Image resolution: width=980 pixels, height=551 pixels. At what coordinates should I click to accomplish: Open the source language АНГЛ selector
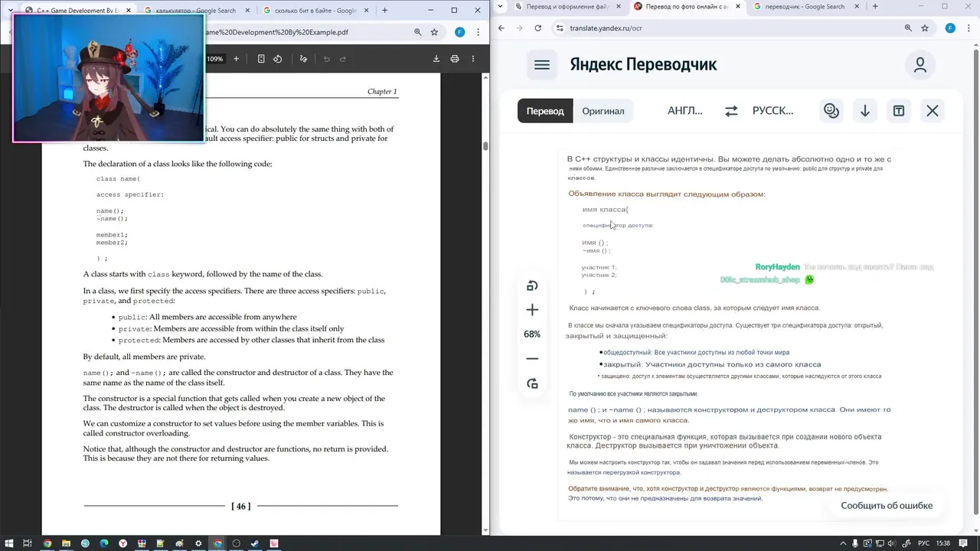pyautogui.click(x=685, y=111)
